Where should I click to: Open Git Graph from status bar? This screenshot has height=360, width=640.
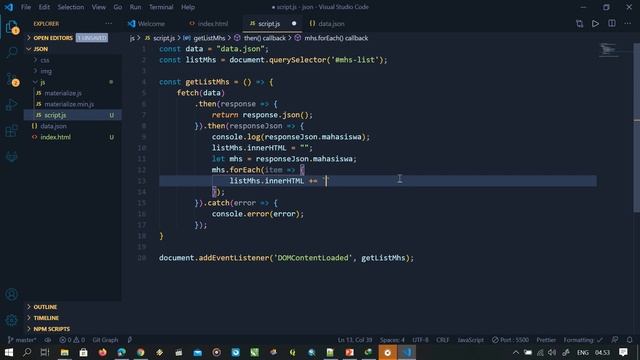pyautogui.click(x=105, y=340)
